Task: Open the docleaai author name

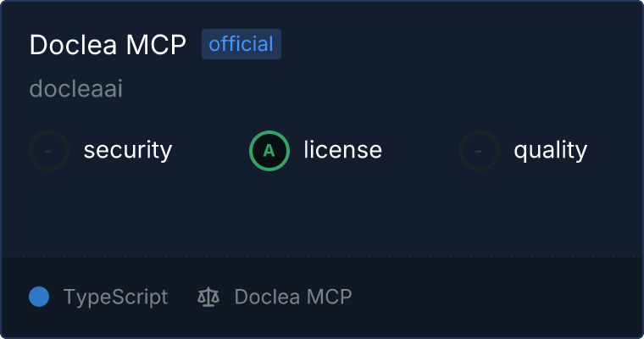Action: click(x=76, y=88)
